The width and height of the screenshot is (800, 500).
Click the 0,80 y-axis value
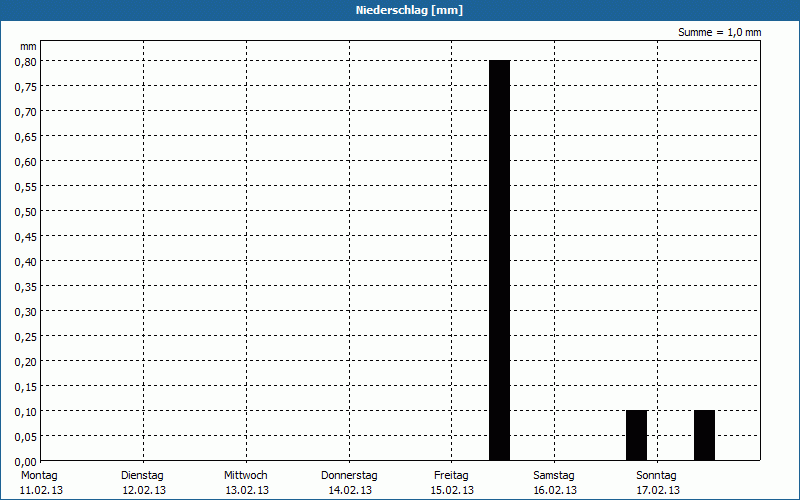click(26, 62)
